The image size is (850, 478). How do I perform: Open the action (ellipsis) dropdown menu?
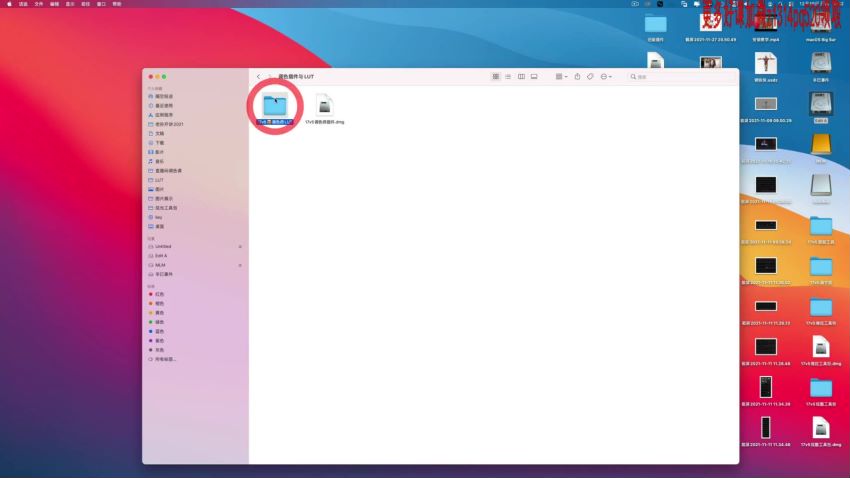[x=606, y=76]
